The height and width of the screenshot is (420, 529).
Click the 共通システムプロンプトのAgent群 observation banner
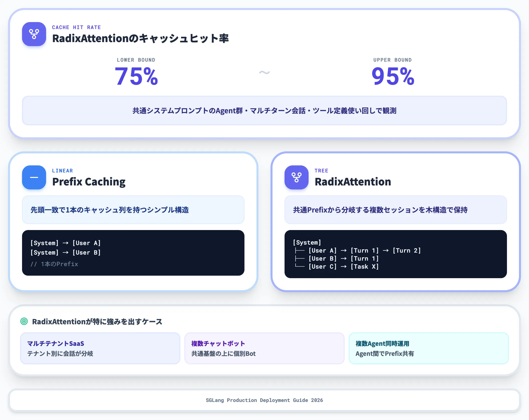pyautogui.click(x=264, y=111)
